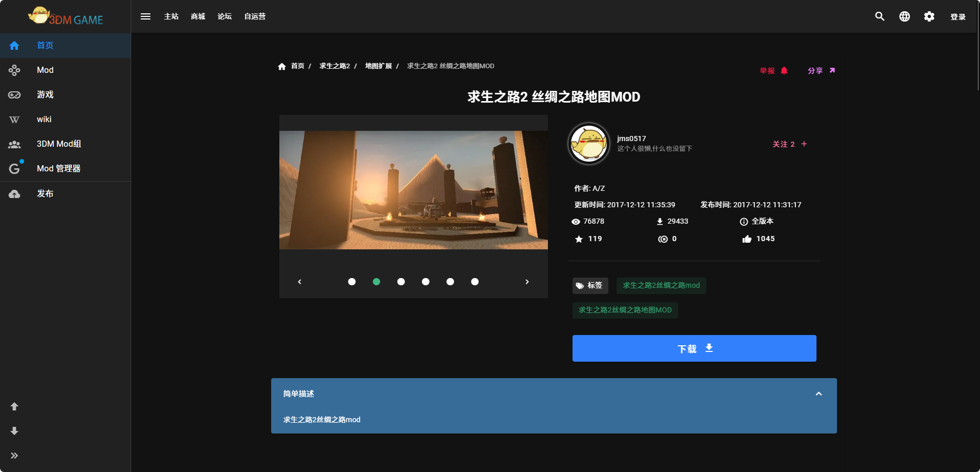Select Mod in the sidebar
980x472 pixels.
(66, 70)
